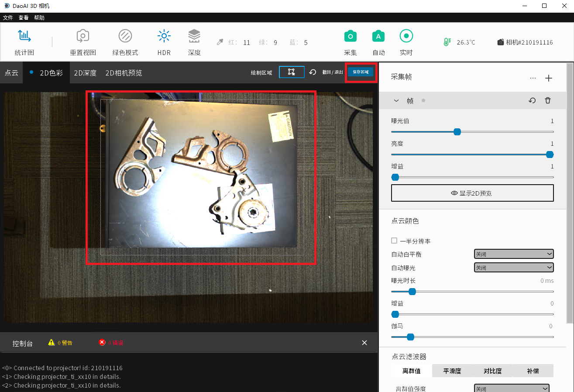Click the 点云滤波器 section heading

pos(409,357)
